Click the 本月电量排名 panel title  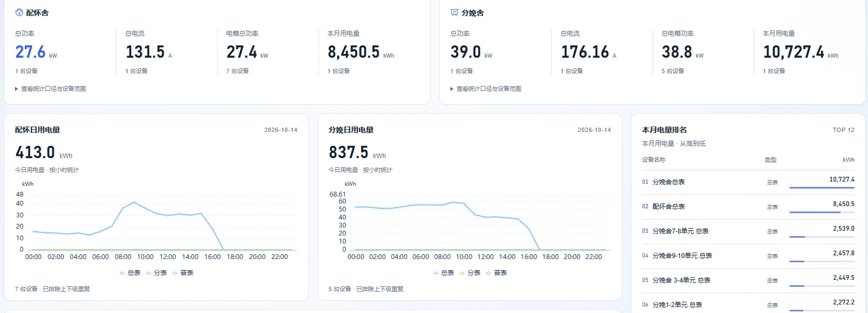[664, 130]
